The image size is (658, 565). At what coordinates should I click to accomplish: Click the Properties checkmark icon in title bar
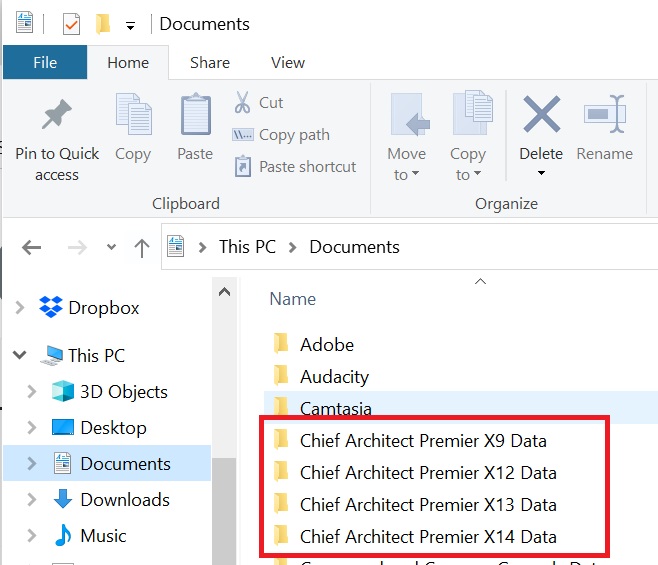point(71,24)
